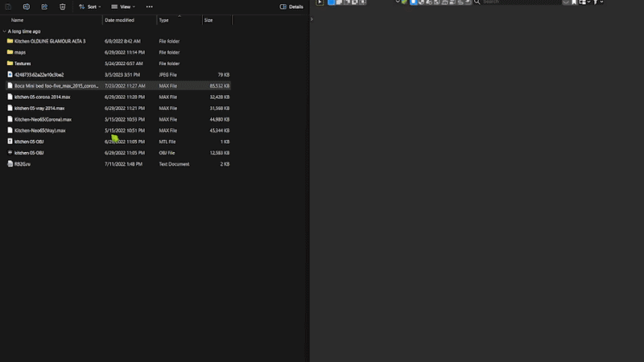Click the select cursor tool icon in Blender

tap(320, 2)
